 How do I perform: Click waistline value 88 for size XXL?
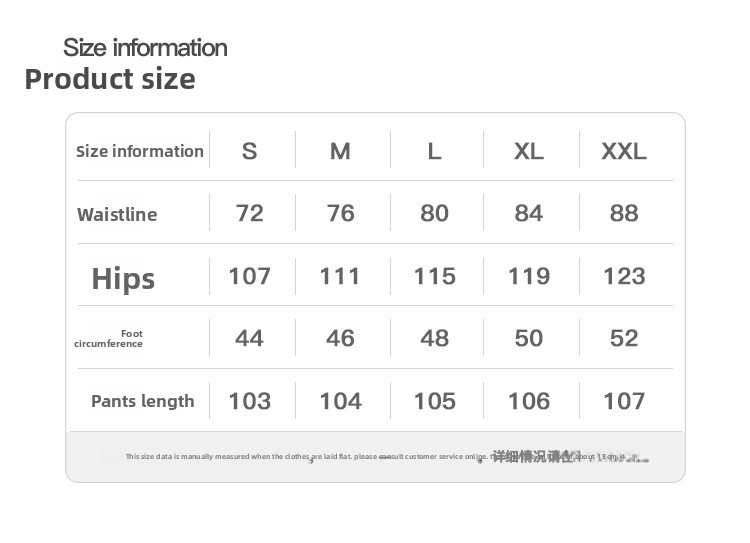pos(624,213)
